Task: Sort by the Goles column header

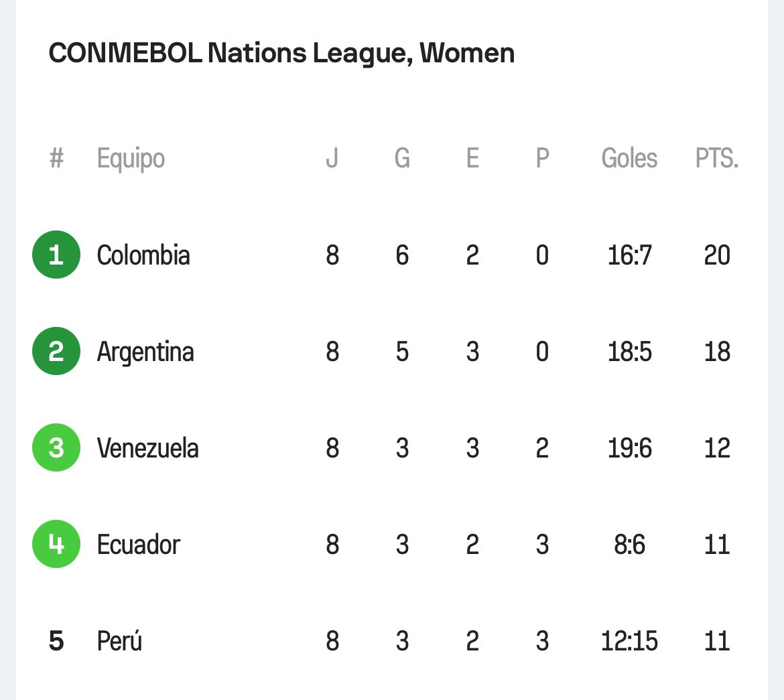Action: pyautogui.click(x=629, y=159)
